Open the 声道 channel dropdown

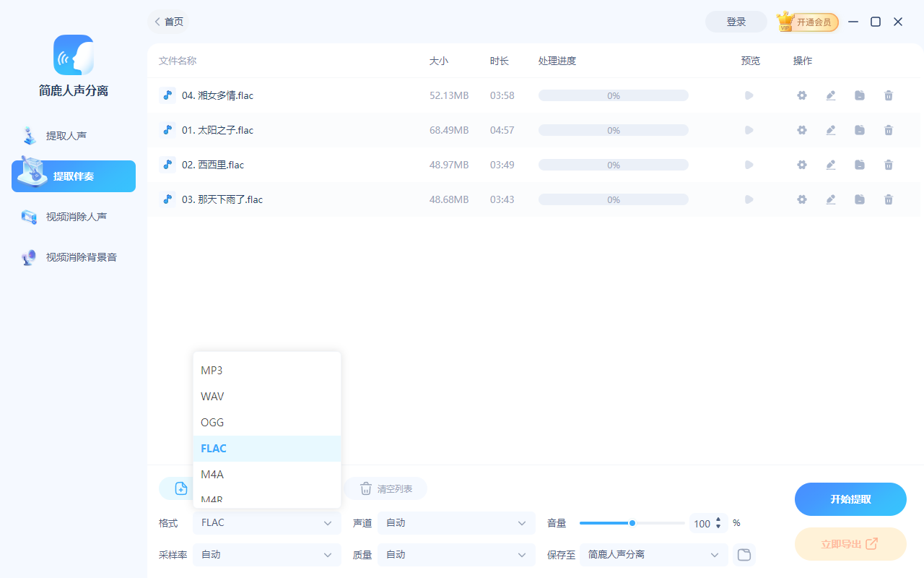456,522
